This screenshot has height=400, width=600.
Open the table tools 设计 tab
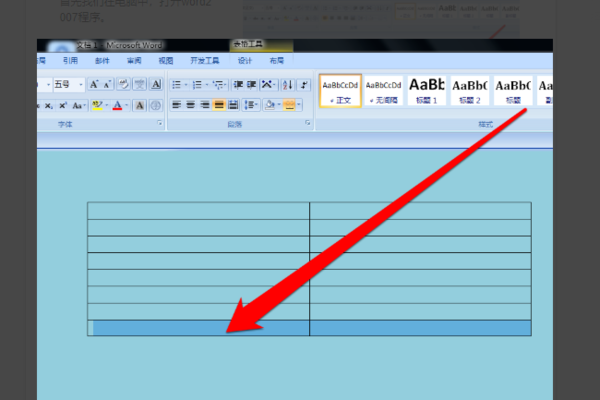245,60
